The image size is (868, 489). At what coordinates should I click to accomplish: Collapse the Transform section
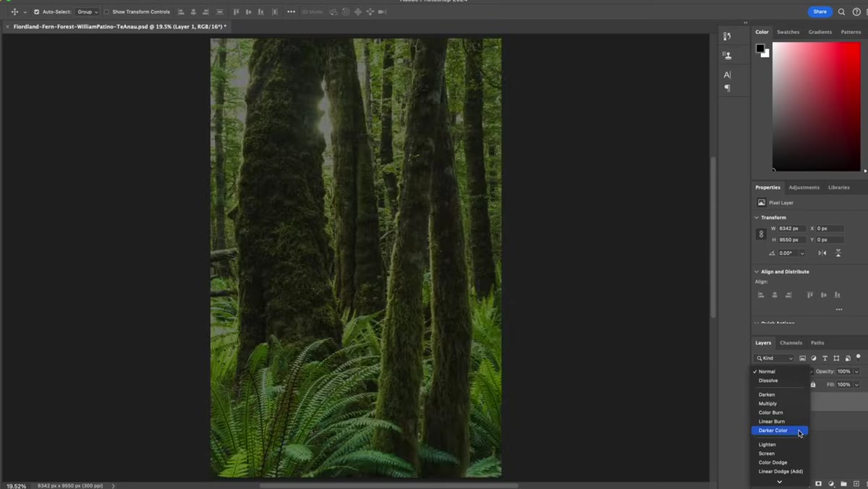(757, 217)
